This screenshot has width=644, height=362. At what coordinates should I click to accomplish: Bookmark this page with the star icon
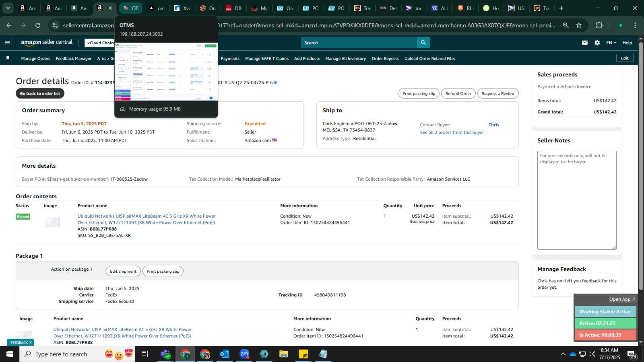point(579,25)
